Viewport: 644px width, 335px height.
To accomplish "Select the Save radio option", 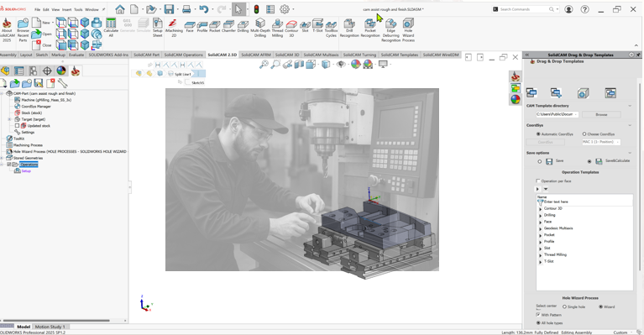I will pyautogui.click(x=540, y=162).
